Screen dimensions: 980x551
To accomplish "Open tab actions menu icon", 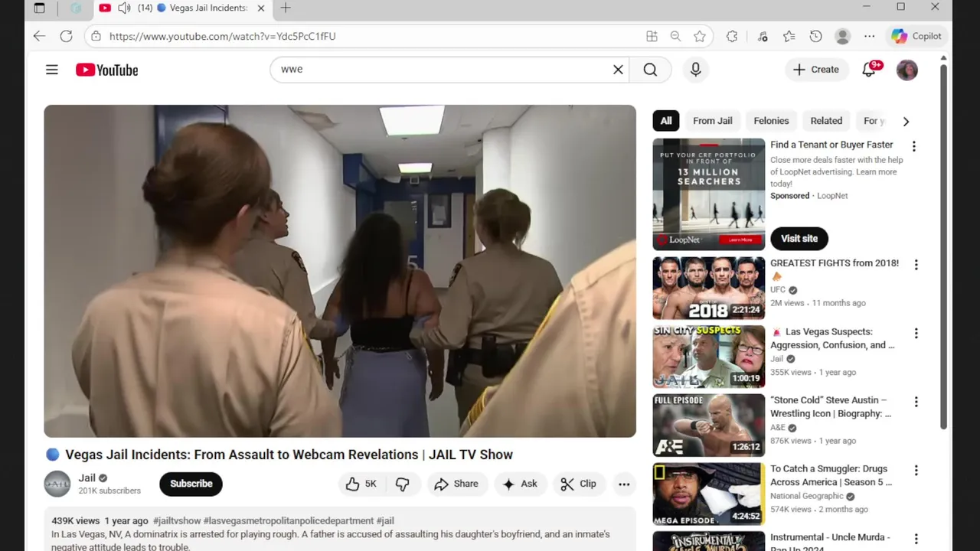I will tap(40, 8).
